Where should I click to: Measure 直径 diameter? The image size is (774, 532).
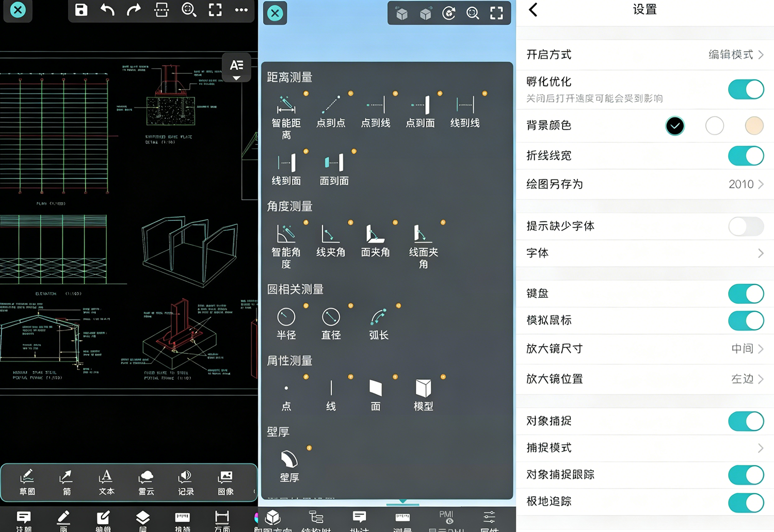tap(331, 324)
